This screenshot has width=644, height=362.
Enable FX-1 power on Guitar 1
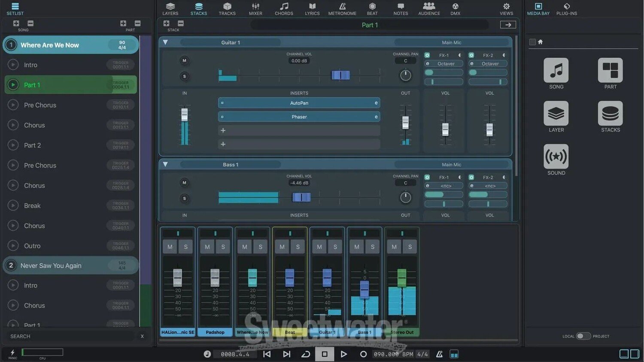[427, 55]
